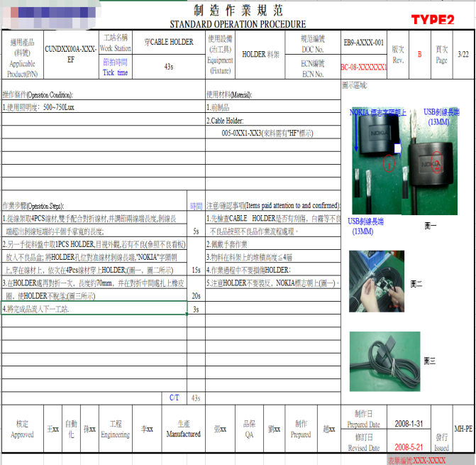This screenshot has width=476, height=465.
Task: Click the EB9-AXXX-001 document number cell
Action: 363,43
